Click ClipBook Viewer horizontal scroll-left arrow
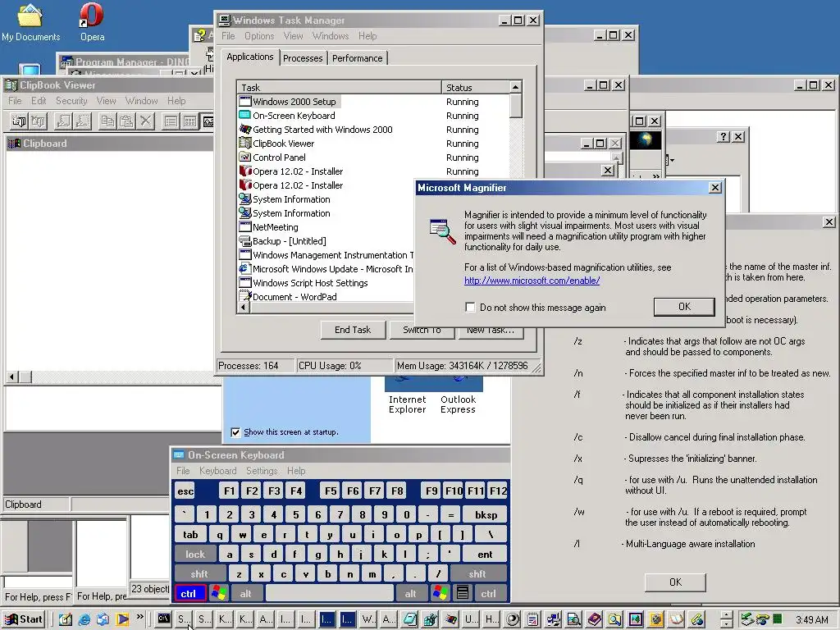 (11, 377)
